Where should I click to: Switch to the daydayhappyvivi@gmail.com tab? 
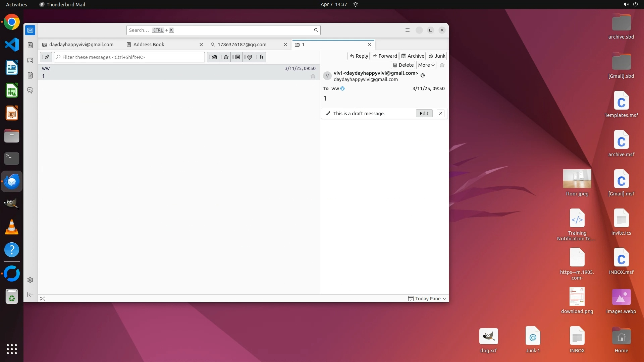[x=81, y=45]
